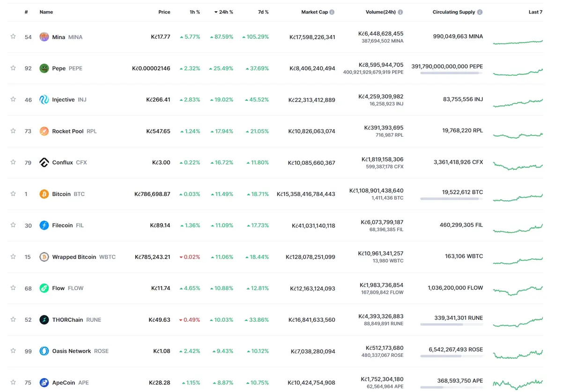
Task: Toggle the watchlist star for Bitcoin
Action: (x=13, y=194)
